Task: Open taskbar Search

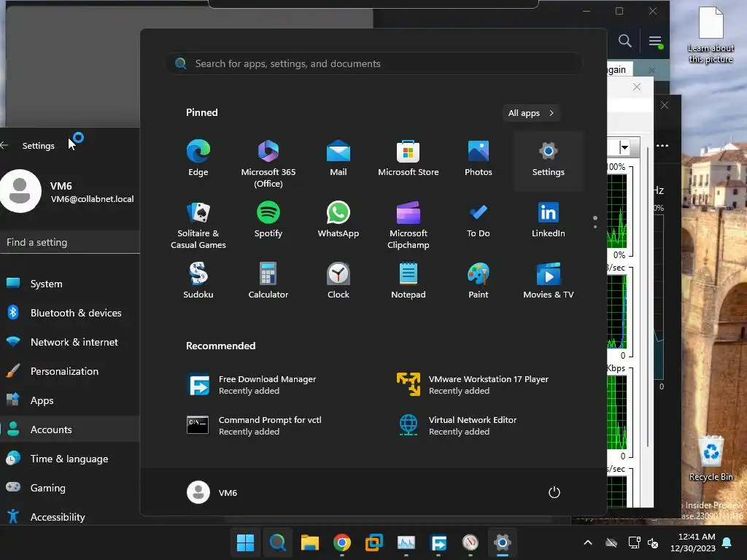Action: 278,542
